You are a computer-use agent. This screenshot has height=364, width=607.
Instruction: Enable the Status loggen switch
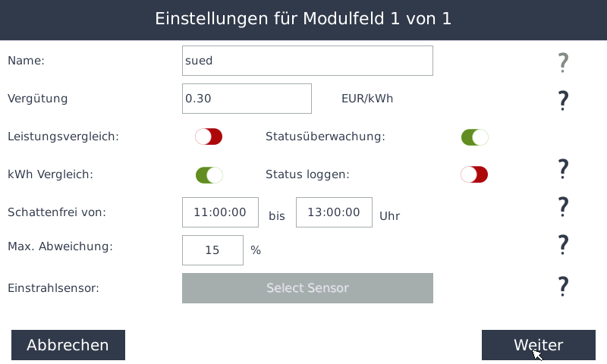[x=474, y=174]
